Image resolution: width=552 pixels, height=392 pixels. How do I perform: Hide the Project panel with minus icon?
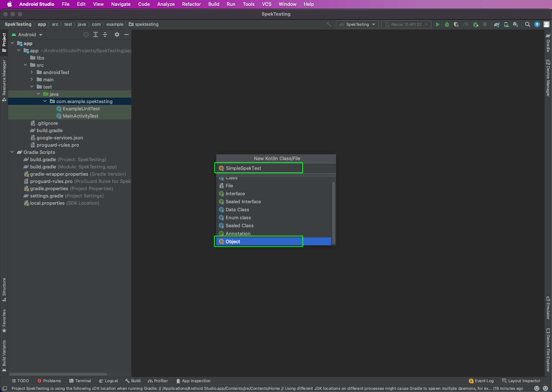[126, 34]
